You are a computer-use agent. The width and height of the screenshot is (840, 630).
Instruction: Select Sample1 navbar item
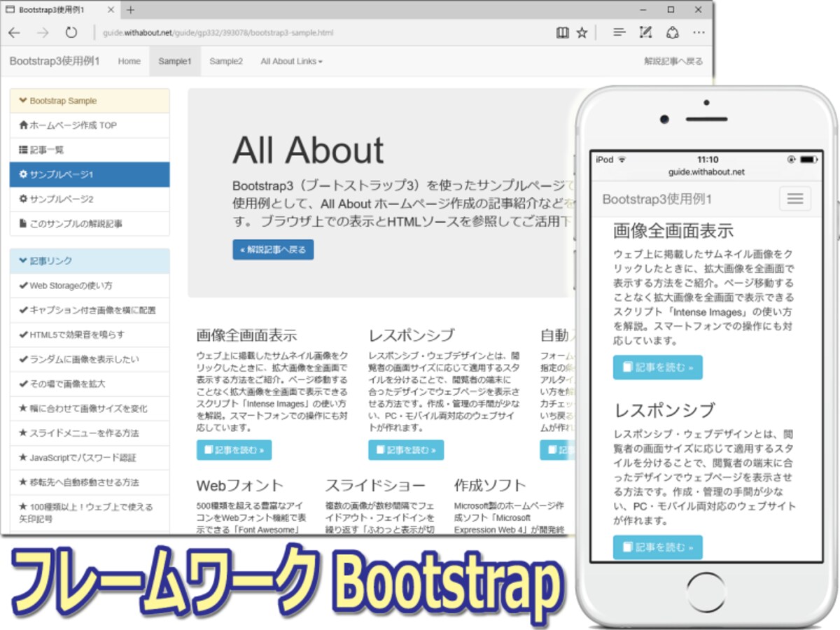tap(175, 61)
